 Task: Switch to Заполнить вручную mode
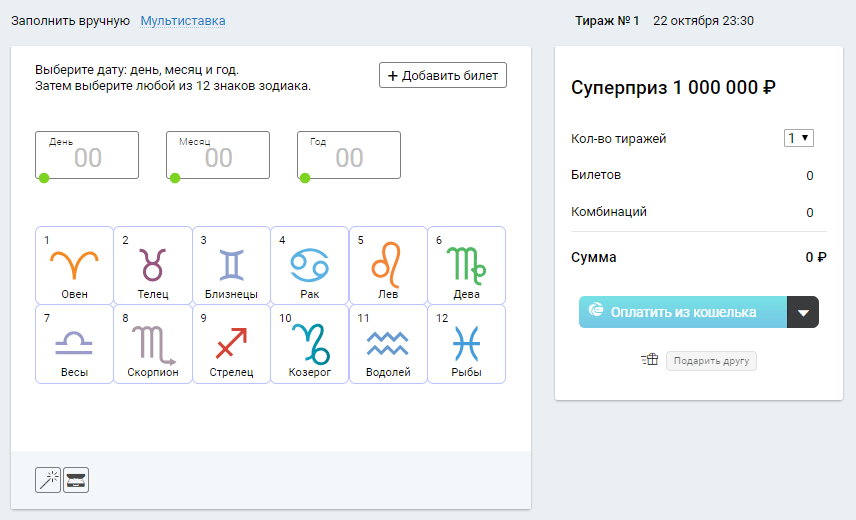[x=70, y=21]
